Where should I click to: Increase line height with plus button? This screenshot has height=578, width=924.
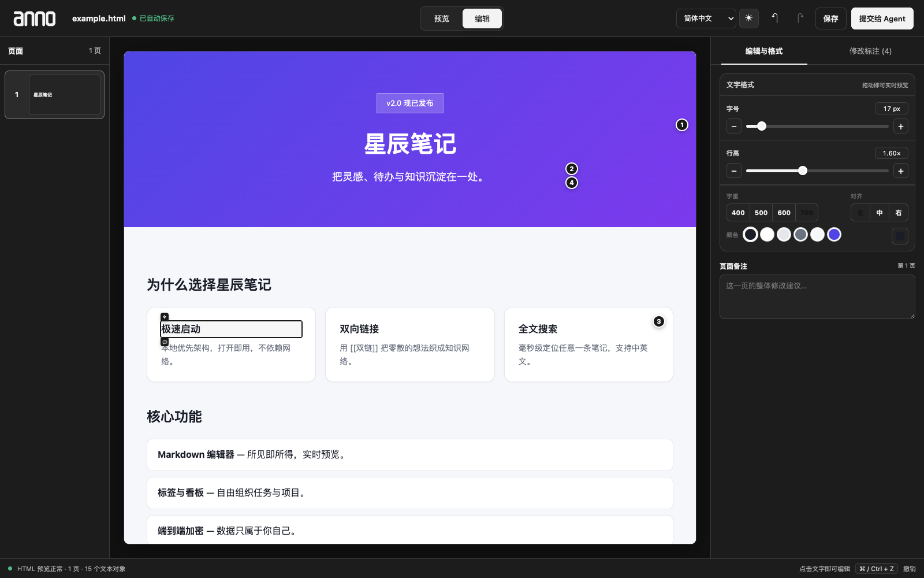coord(901,171)
